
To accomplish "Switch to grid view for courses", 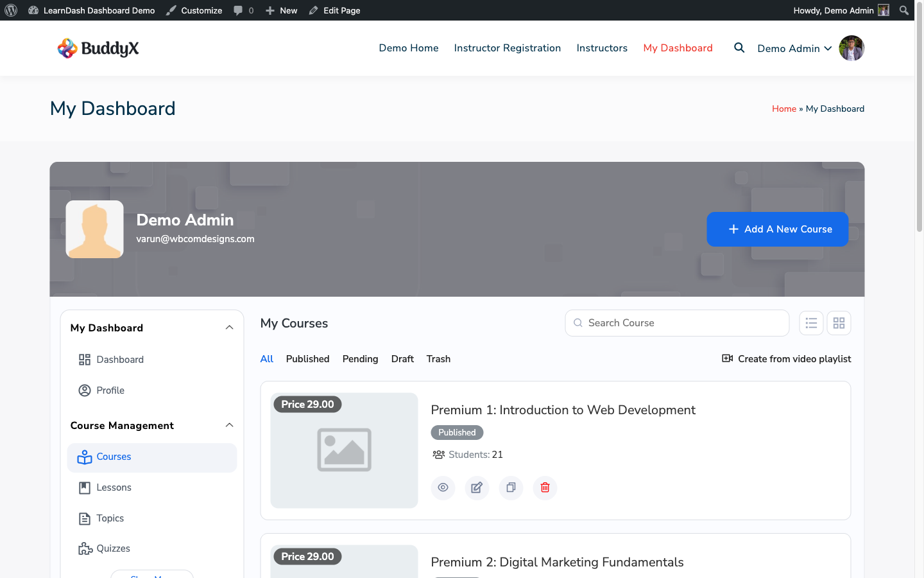I will (839, 323).
